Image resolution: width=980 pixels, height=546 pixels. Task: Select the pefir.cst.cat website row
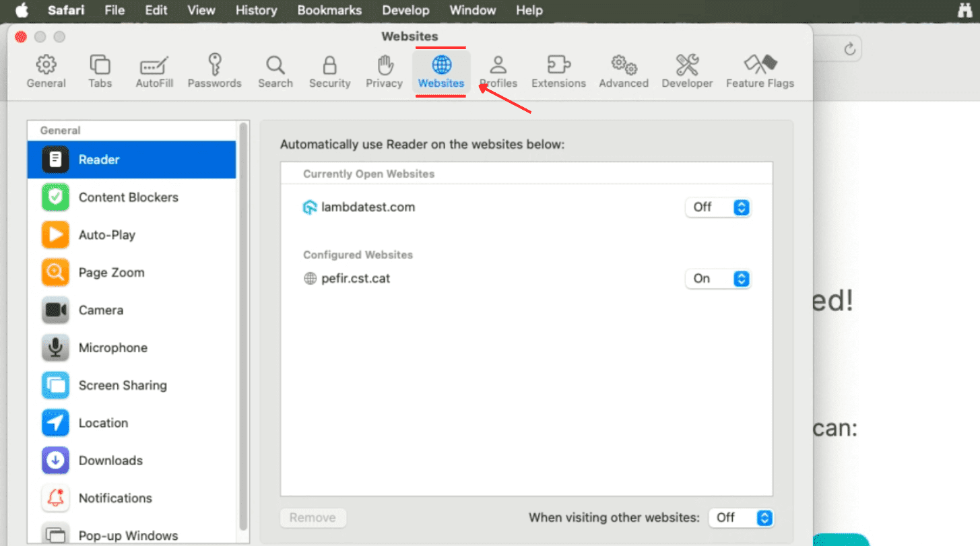tap(527, 279)
